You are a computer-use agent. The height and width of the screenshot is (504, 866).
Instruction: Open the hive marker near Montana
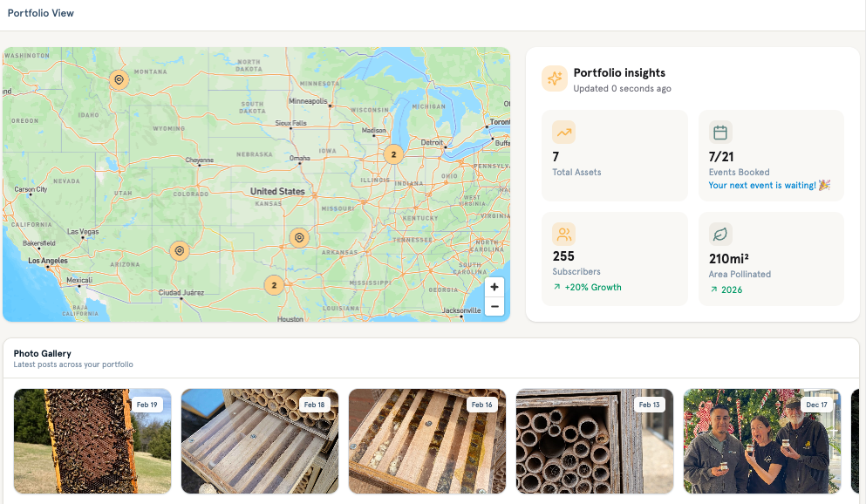click(x=118, y=79)
